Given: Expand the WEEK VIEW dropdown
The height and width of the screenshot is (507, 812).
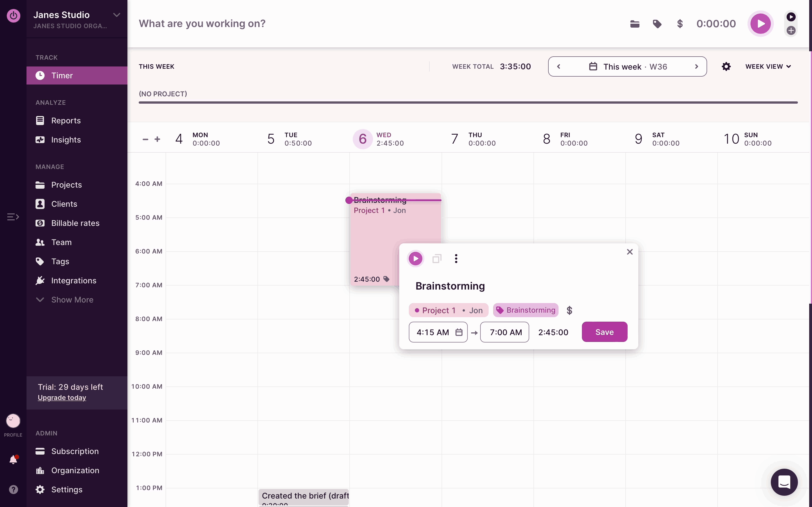Looking at the screenshot, I should [768, 66].
